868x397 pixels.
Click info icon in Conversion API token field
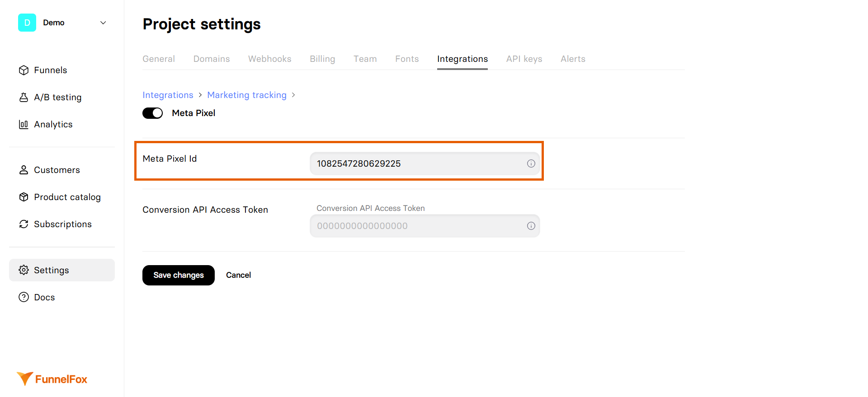pos(531,226)
